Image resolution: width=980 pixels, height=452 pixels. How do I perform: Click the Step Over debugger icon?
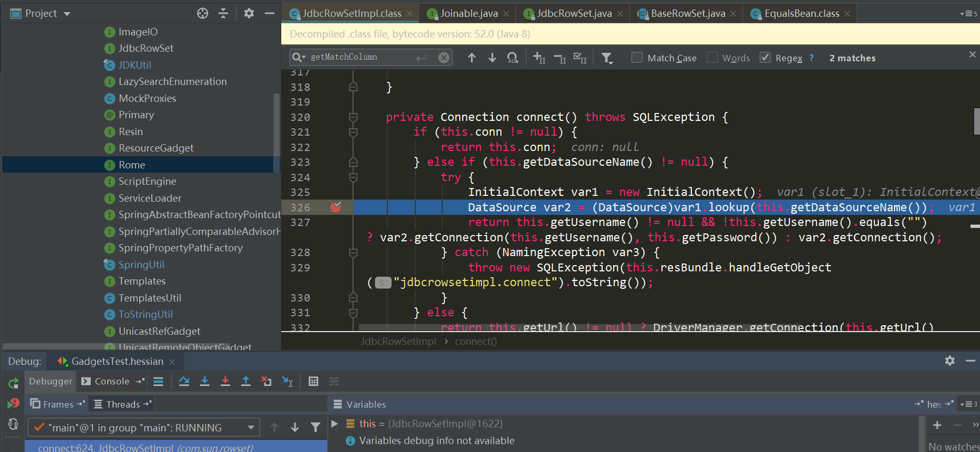(184, 381)
